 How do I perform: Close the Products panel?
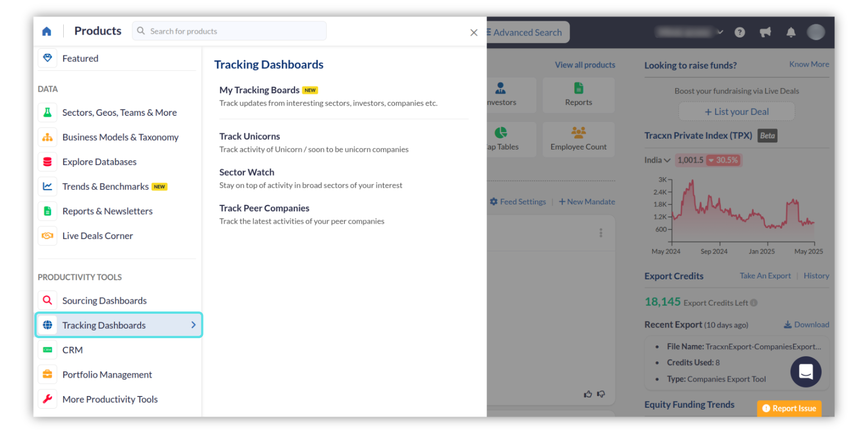coord(474,33)
